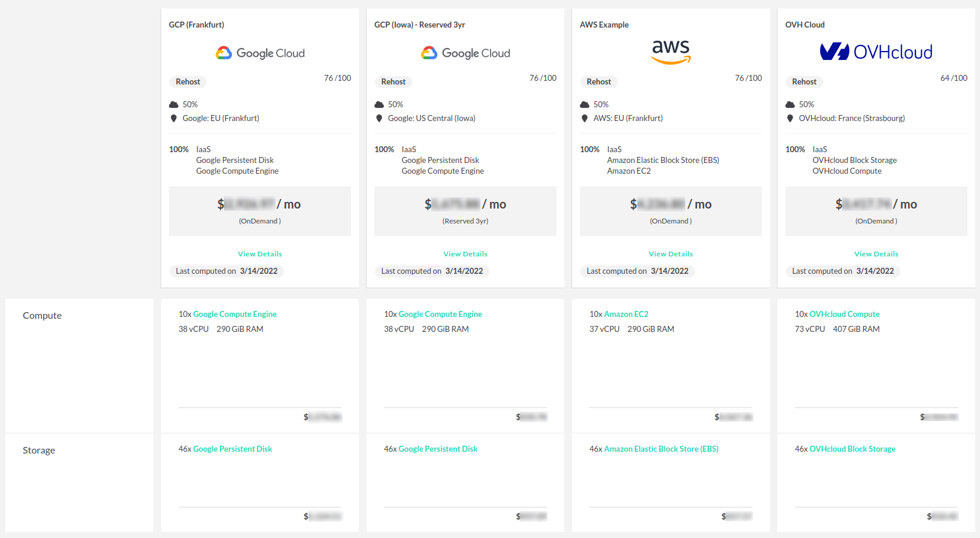
Task: Click Rehost tag in GCP (Frankfurt) card
Action: [x=188, y=81]
